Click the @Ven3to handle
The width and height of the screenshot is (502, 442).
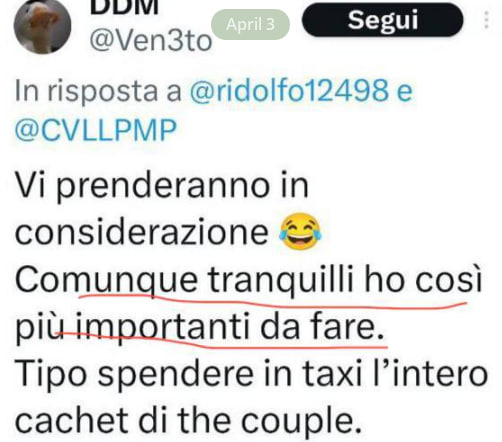point(151,41)
